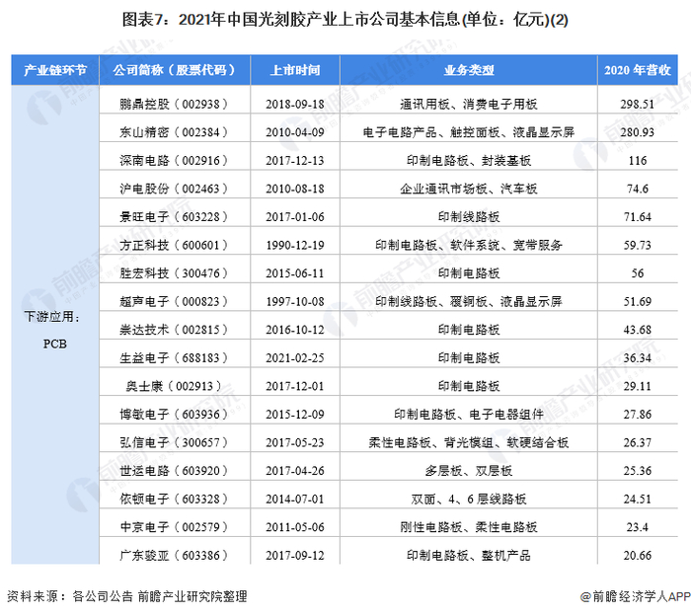Click revenue value '59.73'

pos(638,245)
